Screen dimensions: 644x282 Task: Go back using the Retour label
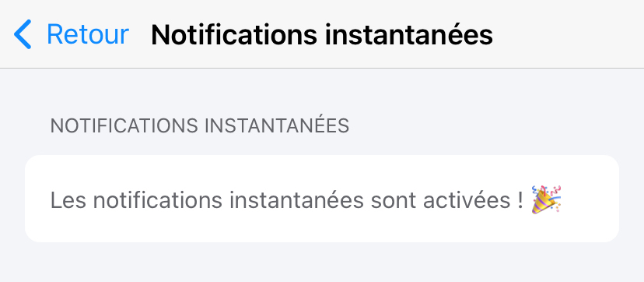coord(88,34)
